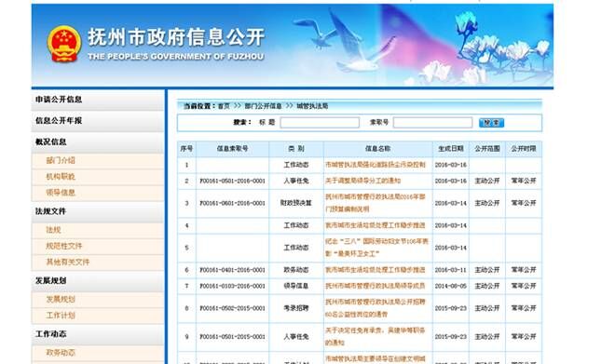Screen dimensions: 615x364
Task: Expand the 法规文件 sidebar category
Action: coord(98,211)
